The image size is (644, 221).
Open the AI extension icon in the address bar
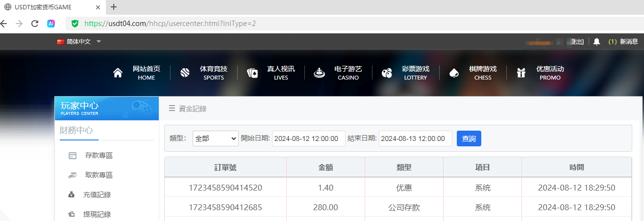(51, 23)
